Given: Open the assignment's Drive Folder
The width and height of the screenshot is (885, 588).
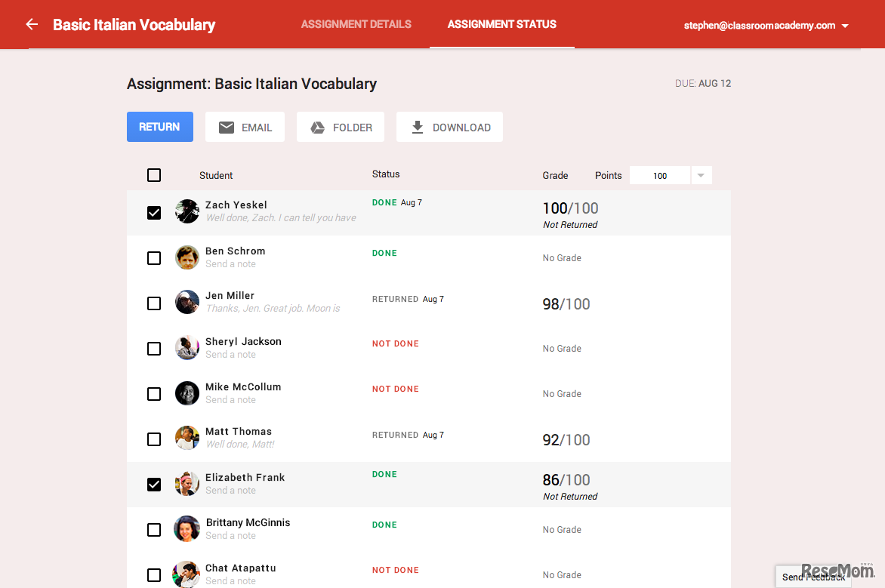Looking at the screenshot, I should tap(319, 127).
